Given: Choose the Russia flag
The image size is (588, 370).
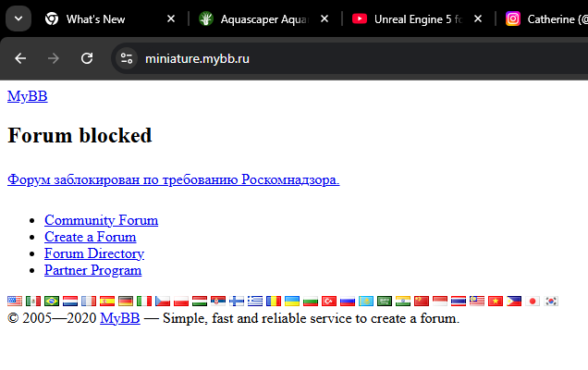Looking at the screenshot, I should pos(348,301).
